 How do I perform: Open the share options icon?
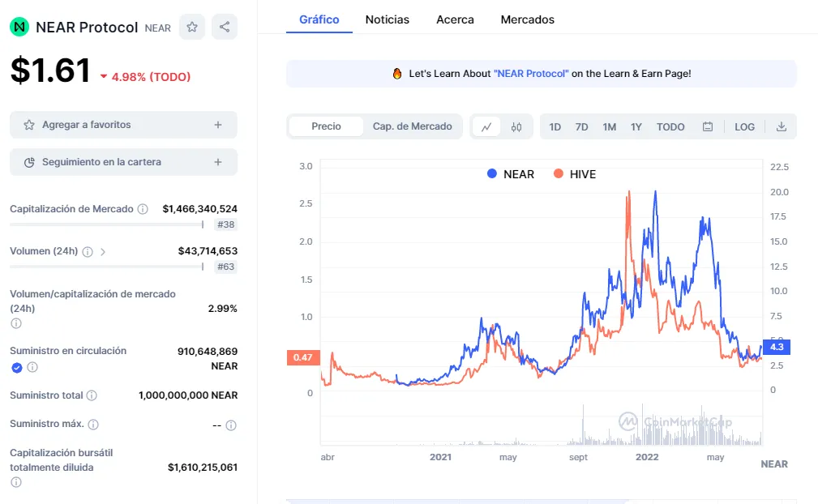tap(225, 27)
